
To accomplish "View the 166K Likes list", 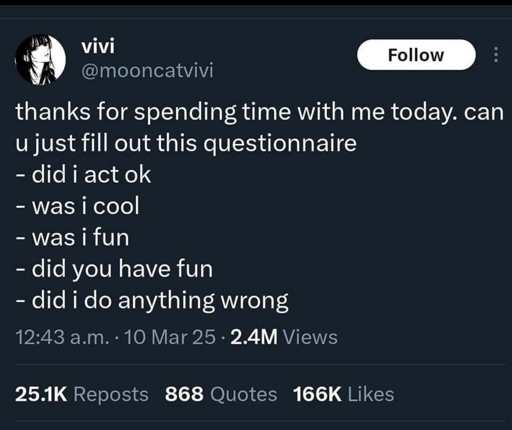I will [343, 394].
